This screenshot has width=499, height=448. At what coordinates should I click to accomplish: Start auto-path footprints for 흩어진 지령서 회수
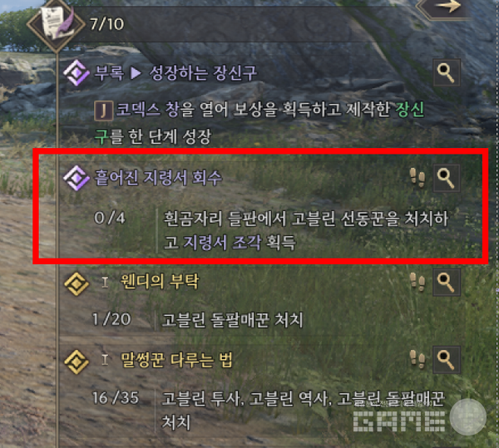(x=417, y=178)
